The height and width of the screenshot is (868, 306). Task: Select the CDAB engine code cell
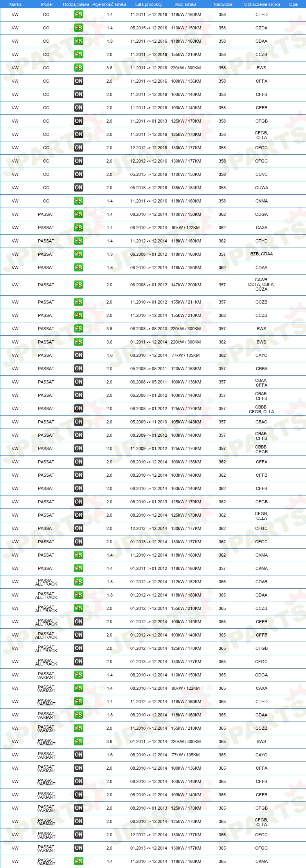click(x=261, y=582)
